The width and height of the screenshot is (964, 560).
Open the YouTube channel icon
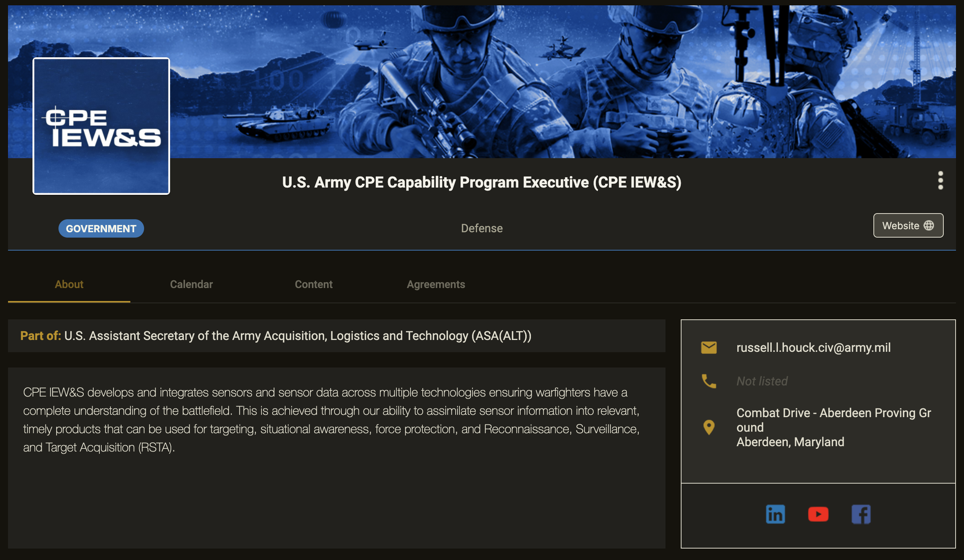tap(818, 514)
